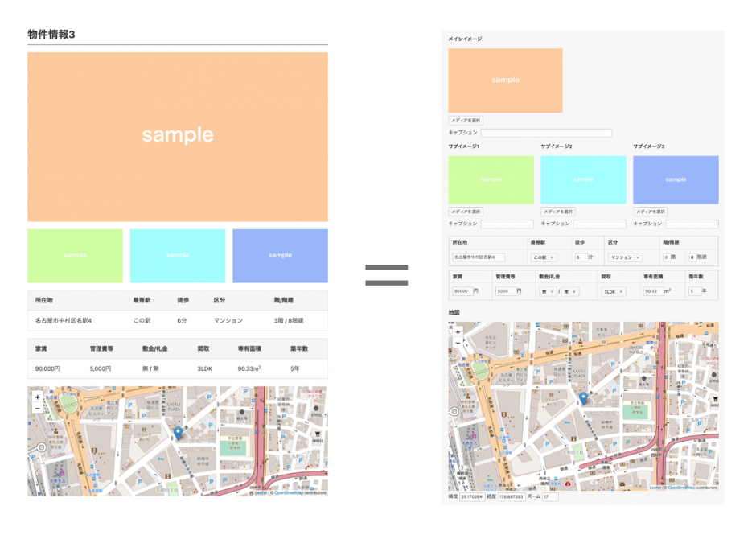Open the 最寄駅 station dropdown
Screen dimensions: 756x535
coord(544,257)
